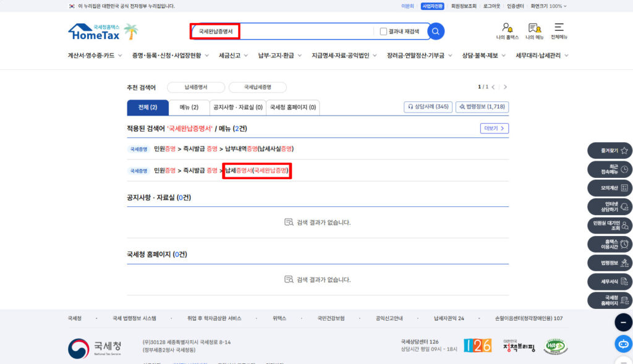This screenshot has height=364, width=633.
Task: Open 국세청 홈페이지 side button
Action: coord(610,300)
